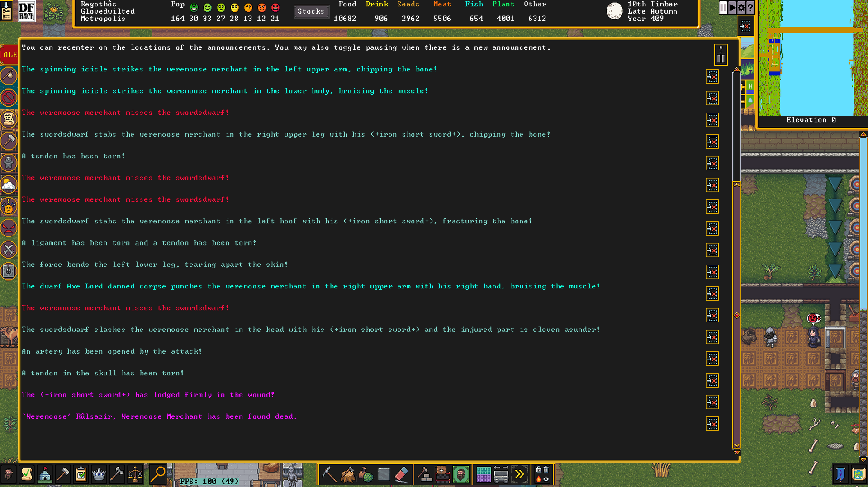Select the pickaxe dig tool

329,474
